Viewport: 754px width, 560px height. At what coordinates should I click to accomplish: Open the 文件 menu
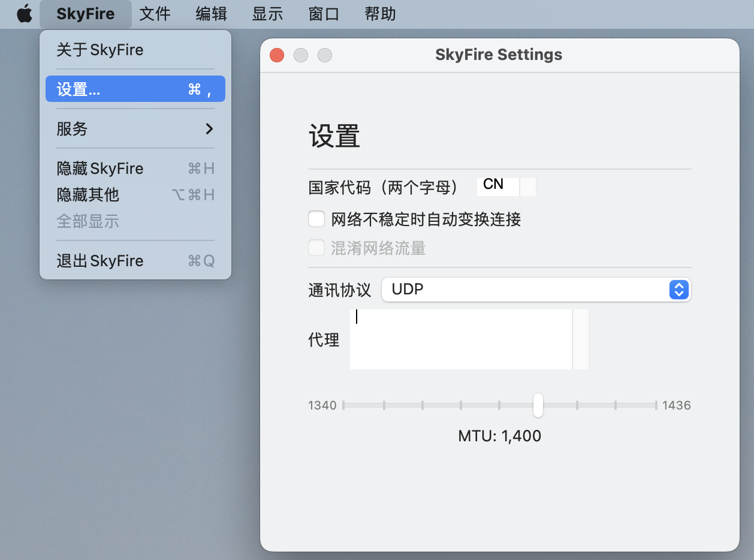155,14
